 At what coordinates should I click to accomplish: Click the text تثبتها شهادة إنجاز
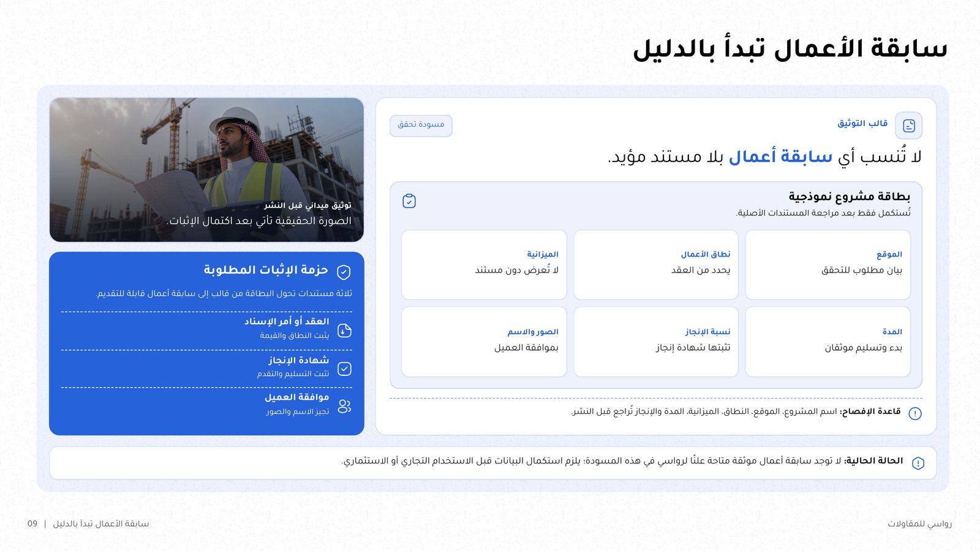(x=693, y=348)
